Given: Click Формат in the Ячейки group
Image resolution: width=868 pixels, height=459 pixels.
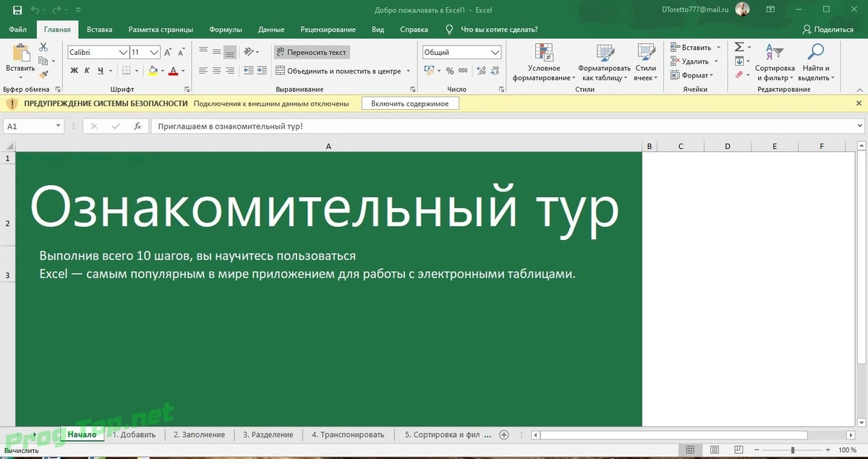Looking at the screenshot, I should click(692, 74).
